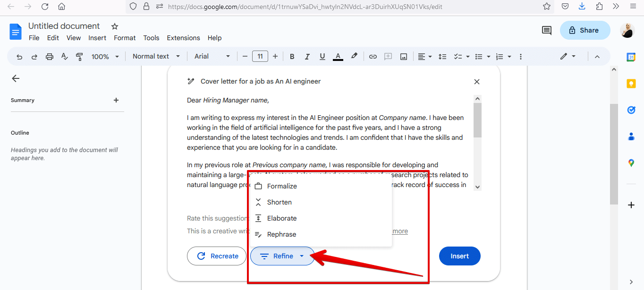Viewport: 644px width, 290px height.
Task: Open Contacts in the side panel
Action: 631,136
